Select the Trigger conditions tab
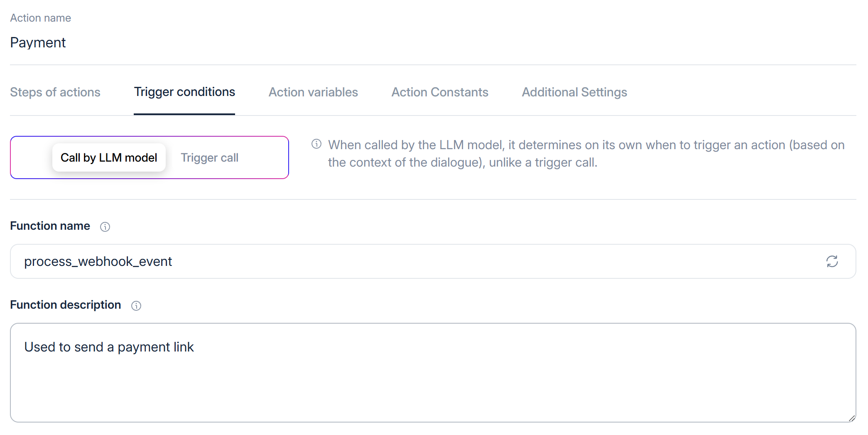868x435 pixels. (x=184, y=92)
